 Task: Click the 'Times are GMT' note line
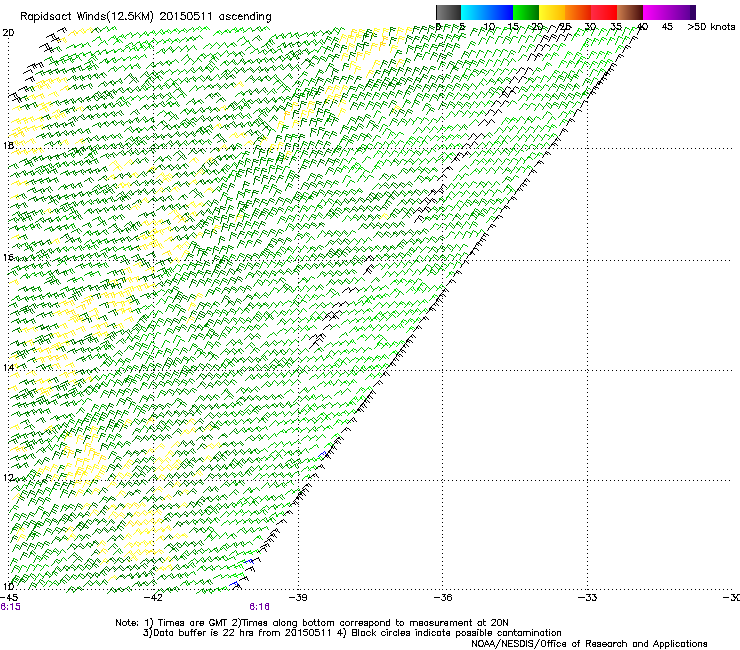[x=312, y=623]
